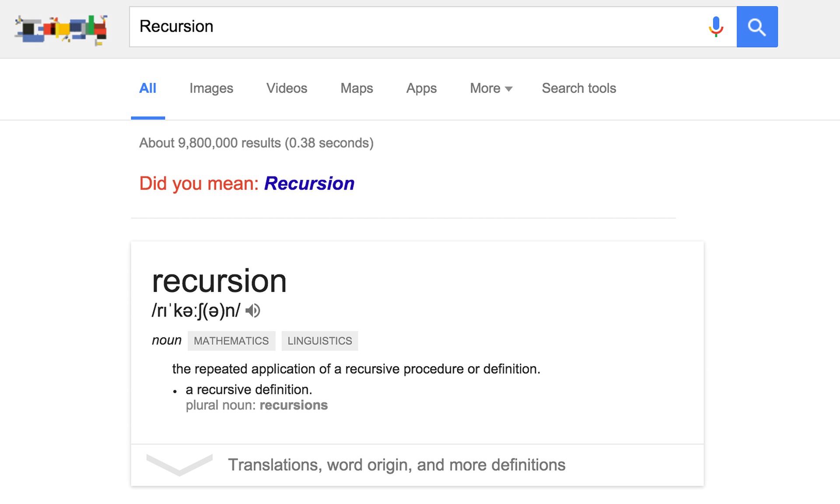Open the Maps tab
Screen dimensions: 840x504
[357, 88]
